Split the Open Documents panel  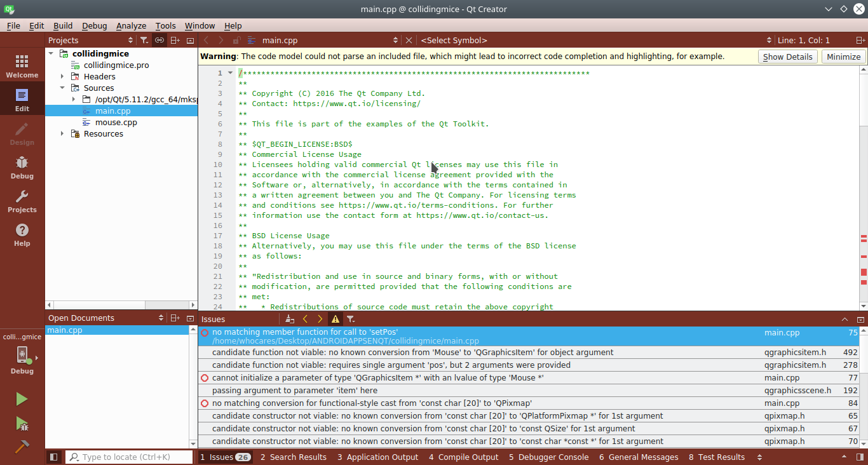coord(175,318)
